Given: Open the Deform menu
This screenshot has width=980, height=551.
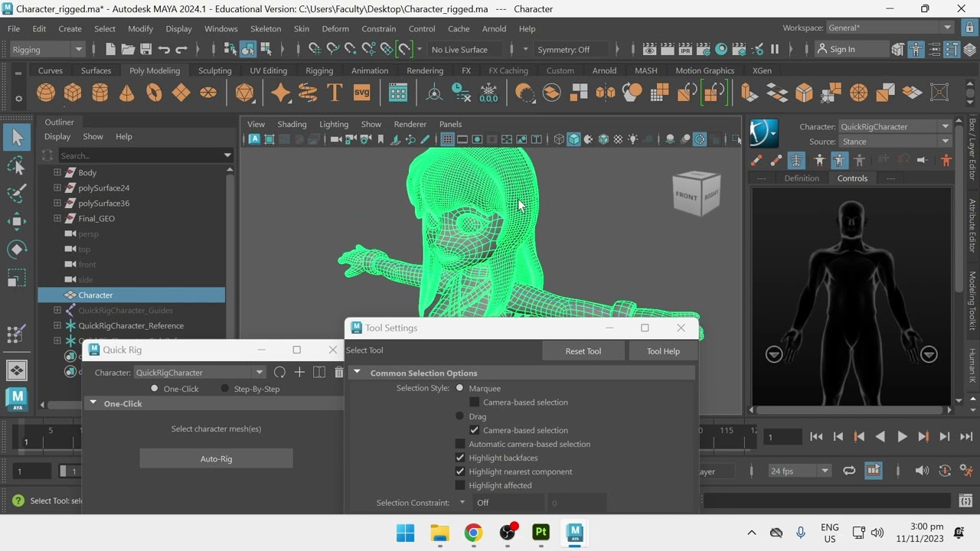Looking at the screenshot, I should 335,28.
